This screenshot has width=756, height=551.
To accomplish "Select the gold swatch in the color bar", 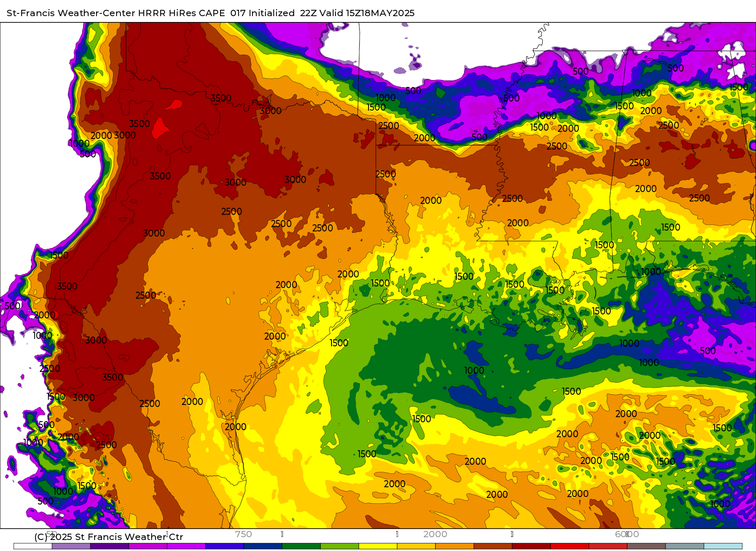I will coord(416,546).
